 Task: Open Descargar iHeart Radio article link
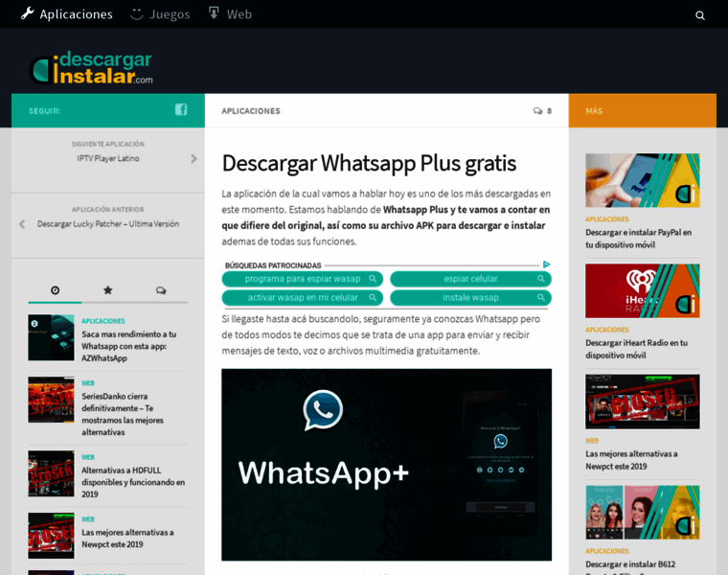pyautogui.click(x=637, y=349)
